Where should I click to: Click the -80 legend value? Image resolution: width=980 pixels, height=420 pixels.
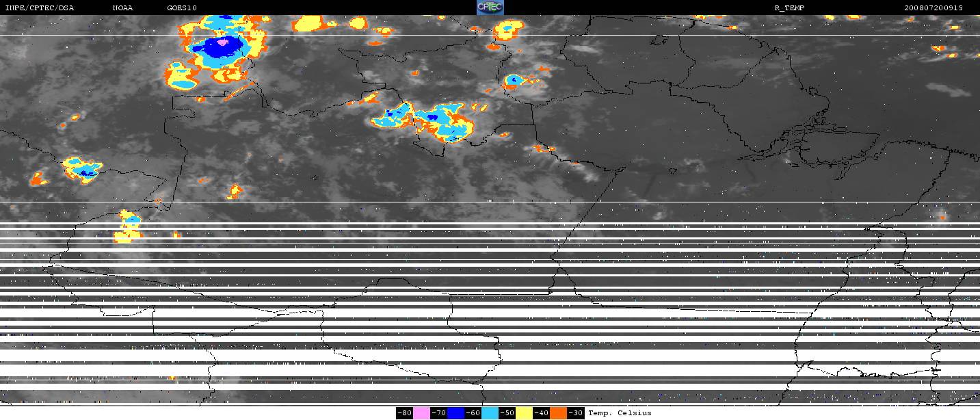(404, 413)
